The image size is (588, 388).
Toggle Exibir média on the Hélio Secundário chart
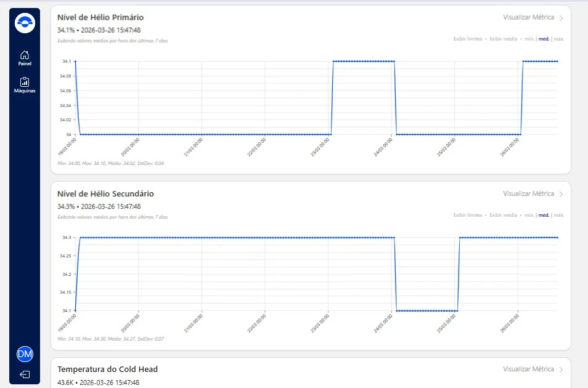503,215
